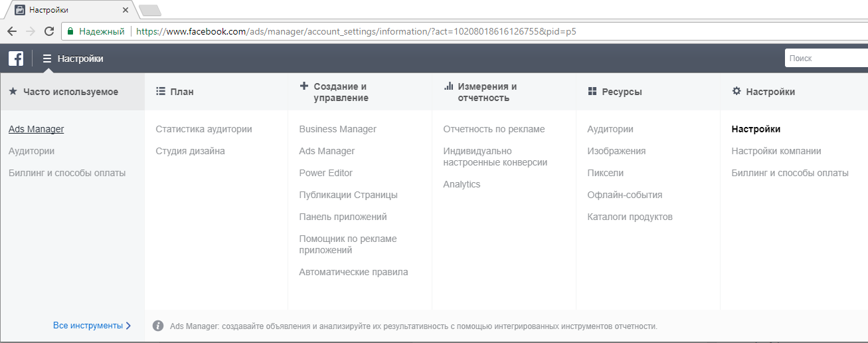
Task: Reload the page with the refresh icon
Action: (49, 31)
